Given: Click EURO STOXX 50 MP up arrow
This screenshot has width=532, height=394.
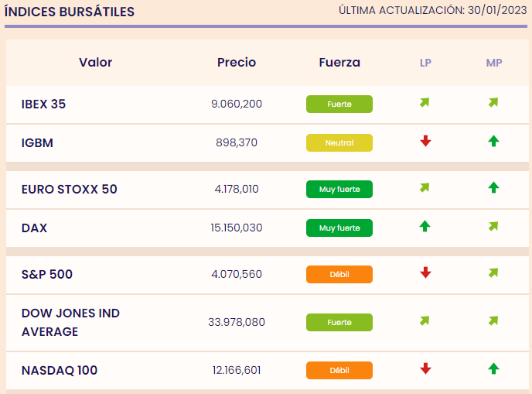Looking at the screenshot, I should tap(493, 187).
